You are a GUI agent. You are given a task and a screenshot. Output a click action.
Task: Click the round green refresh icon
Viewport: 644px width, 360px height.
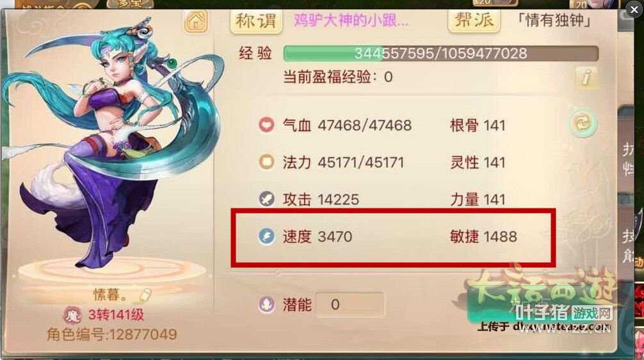583,123
